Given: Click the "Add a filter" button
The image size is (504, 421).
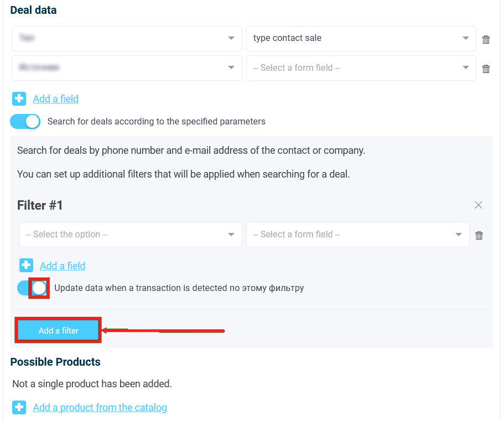Looking at the screenshot, I should pos(58,329).
